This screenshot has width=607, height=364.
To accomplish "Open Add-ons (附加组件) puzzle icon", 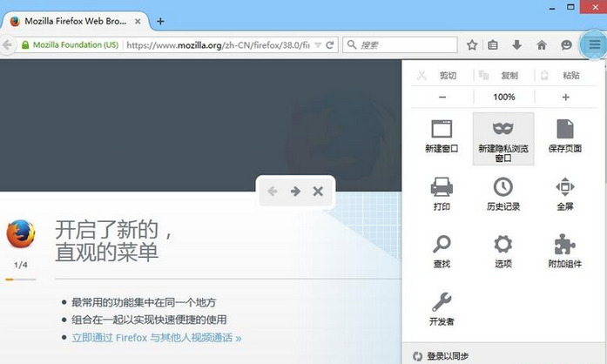I will point(565,252).
